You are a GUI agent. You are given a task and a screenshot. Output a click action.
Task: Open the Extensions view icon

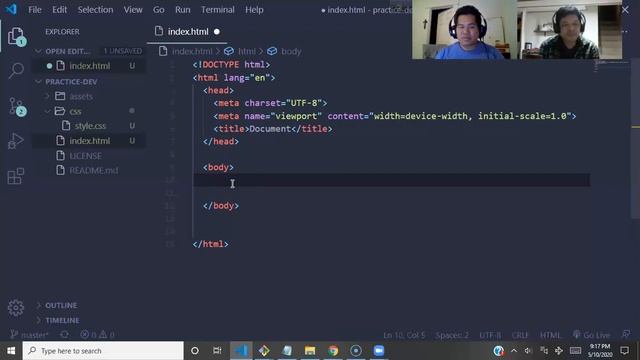pyautogui.click(x=16, y=176)
